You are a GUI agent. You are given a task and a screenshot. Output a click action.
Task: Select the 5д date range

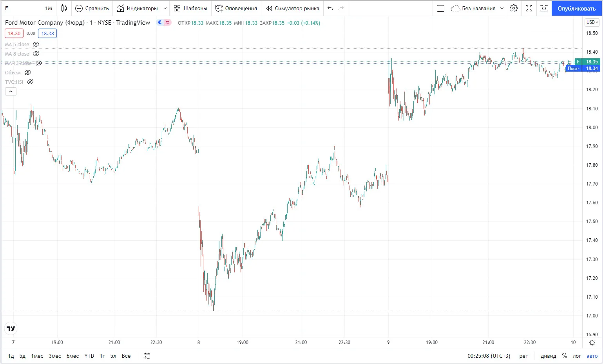pyautogui.click(x=22, y=356)
